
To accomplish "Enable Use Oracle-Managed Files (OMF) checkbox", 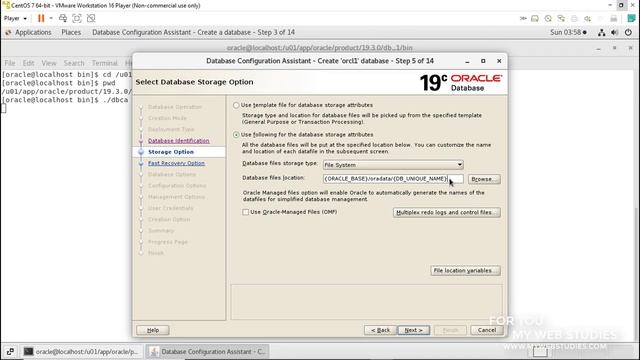I will (x=245, y=212).
